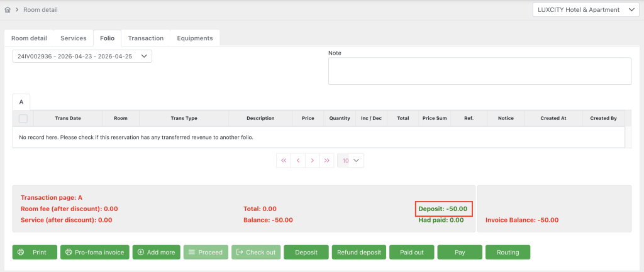This screenshot has width=644, height=272.
Task: Click inside the Note text field
Action: coord(479,71)
